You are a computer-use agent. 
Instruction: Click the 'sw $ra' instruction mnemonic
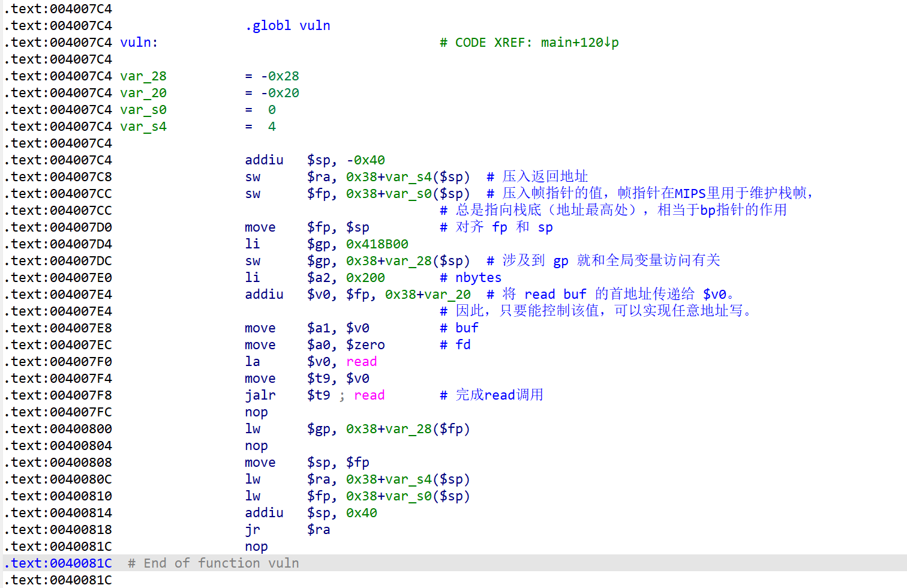point(253,177)
